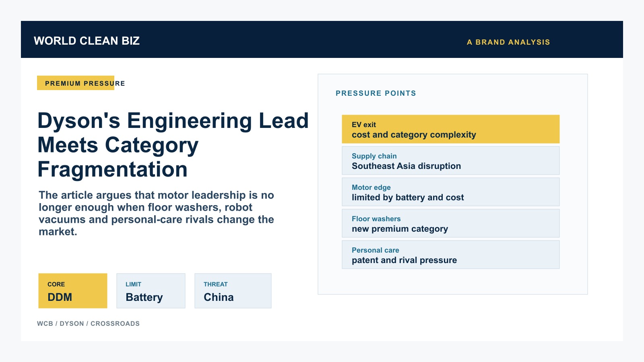The width and height of the screenshot is (644, 362).
Task: Select the highlighted EV exit item
Action: [x=451, y=129]
